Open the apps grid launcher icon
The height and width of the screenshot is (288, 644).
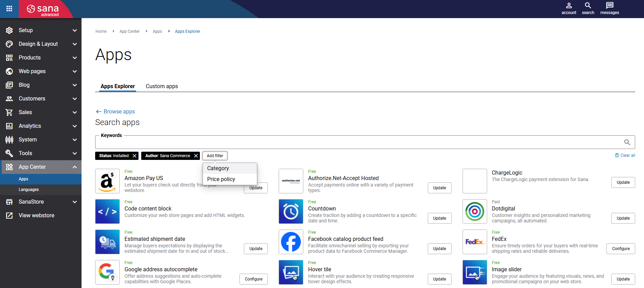click(x=9, y=9)
